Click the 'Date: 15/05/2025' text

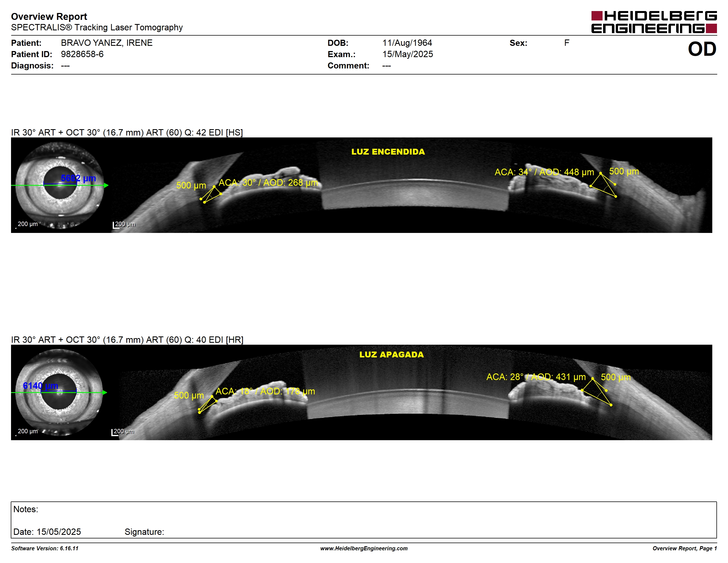click(x=47, y=532)
